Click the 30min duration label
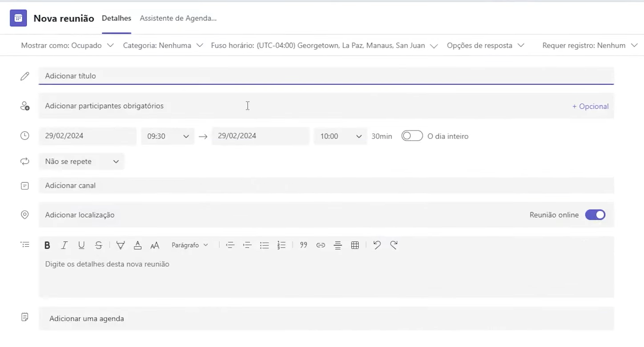 (382, 136)
